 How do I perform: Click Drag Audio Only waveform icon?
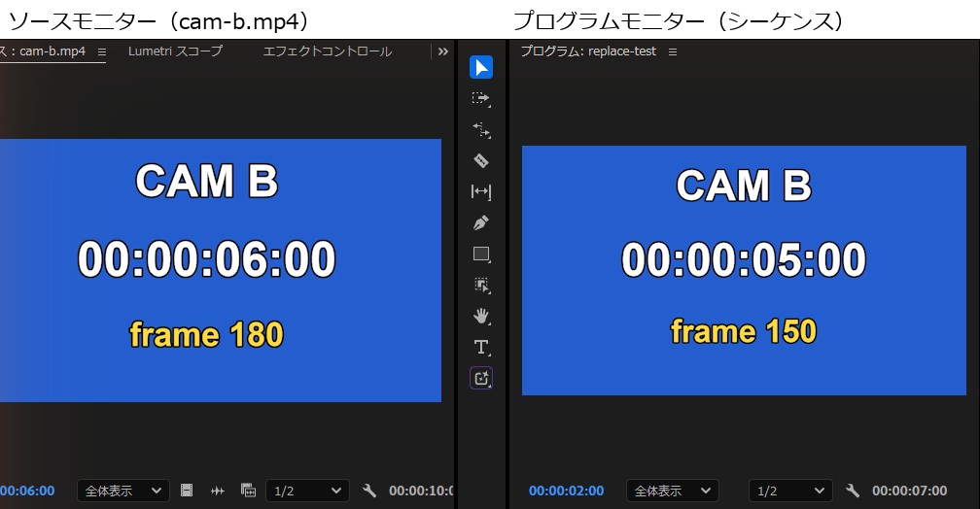pyautogui.click(x=218, y=491)
